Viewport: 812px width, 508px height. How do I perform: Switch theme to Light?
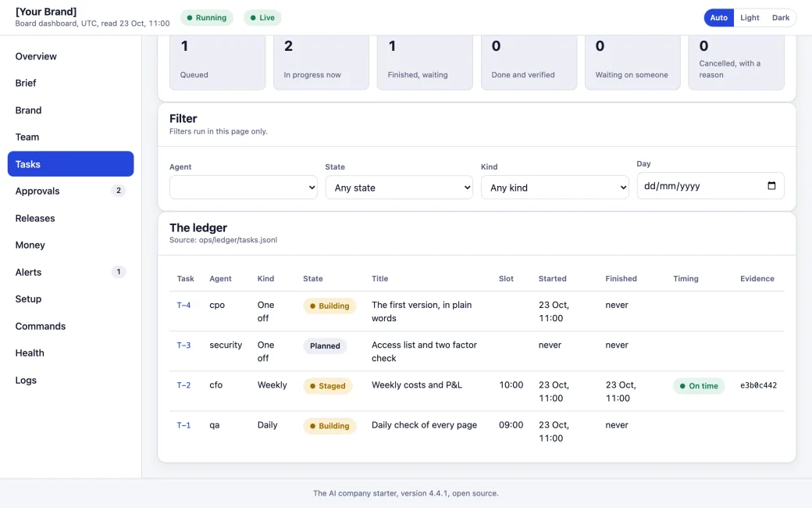(x=750, y=18)
